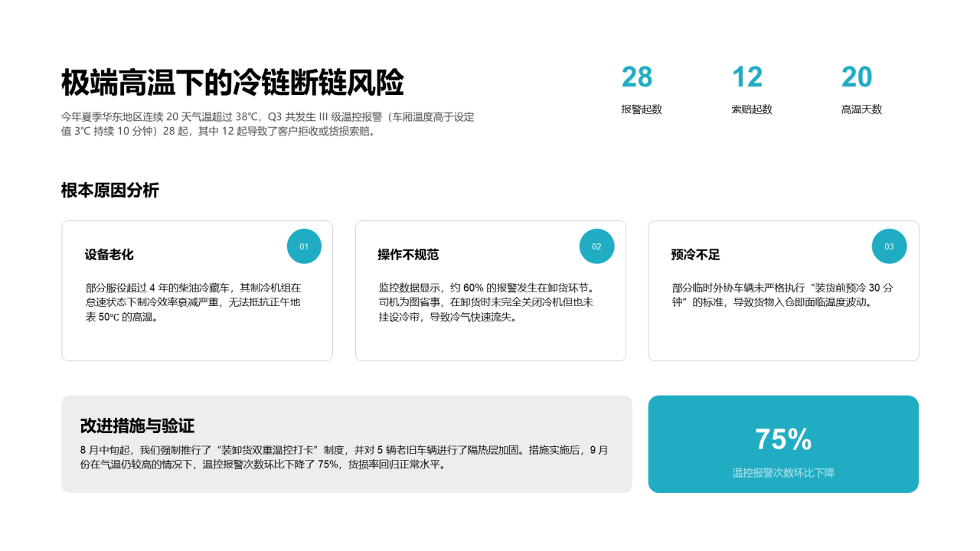This screenshot has width=980, height=551.
Task: Toggle the teal 温控报警次数环比下降 card
Action: point(783,444)
